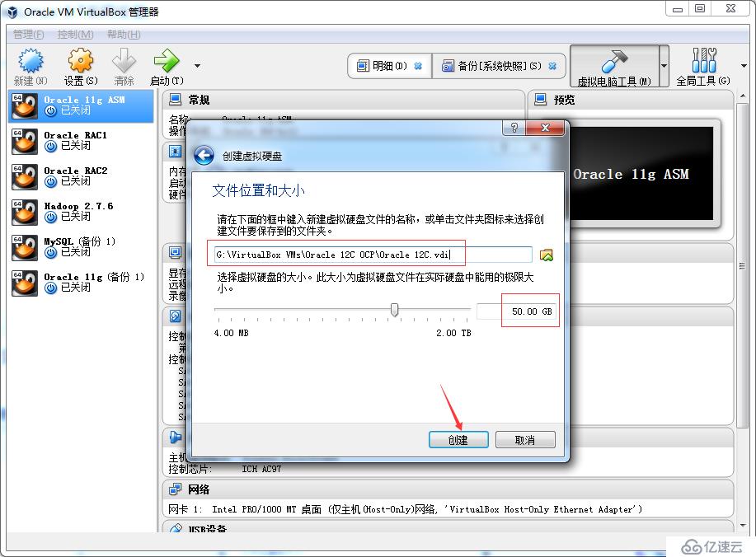This screenshot has width=756, height=557.
Task: Select MySQL (备份 1) virtual machine
Action: point(81,247)
